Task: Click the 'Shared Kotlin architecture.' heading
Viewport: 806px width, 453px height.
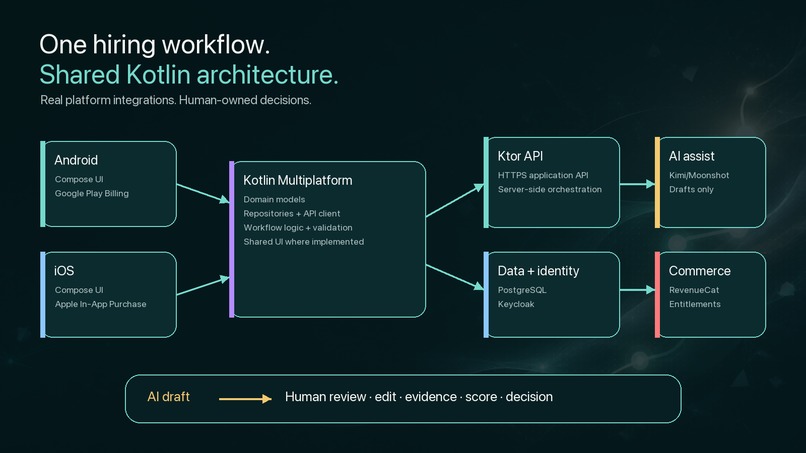Action: click(189, 75)
